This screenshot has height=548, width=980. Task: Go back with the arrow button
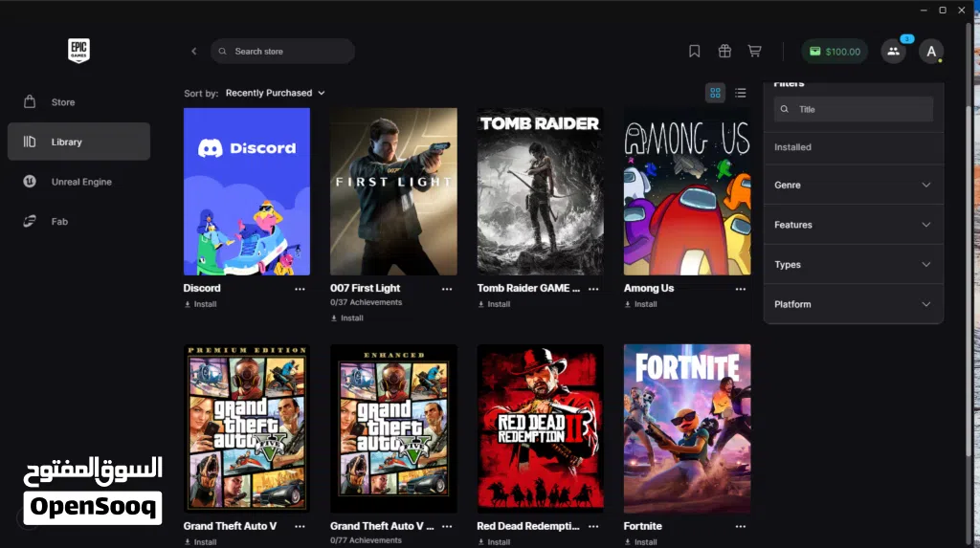[193, 52]
